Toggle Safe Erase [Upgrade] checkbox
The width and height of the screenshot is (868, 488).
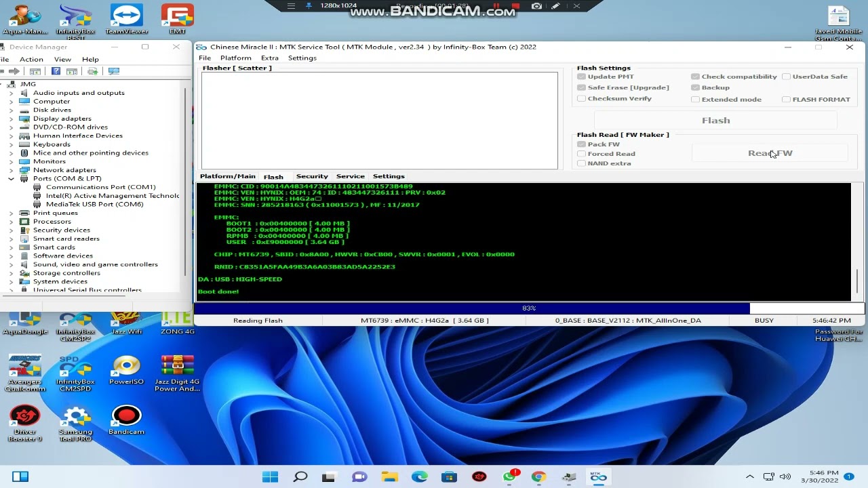tap(581, 87)
